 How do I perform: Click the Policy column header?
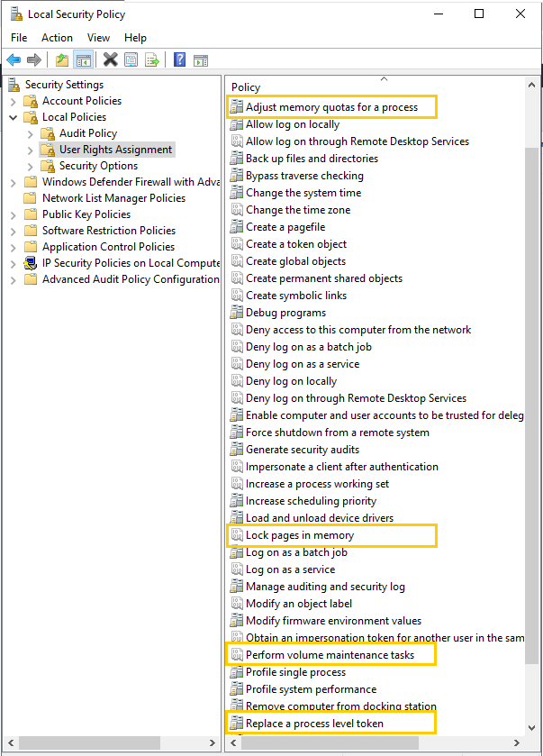[246, 87]
